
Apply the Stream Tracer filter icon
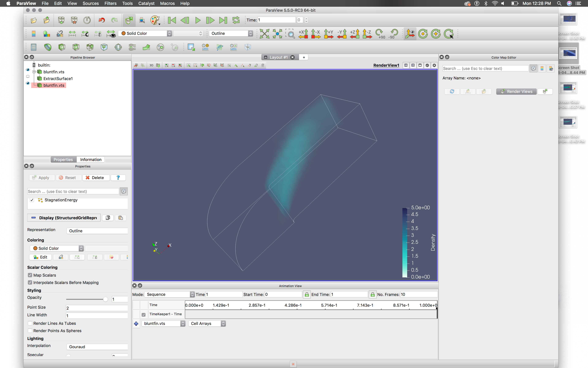(x=132, y=47)
